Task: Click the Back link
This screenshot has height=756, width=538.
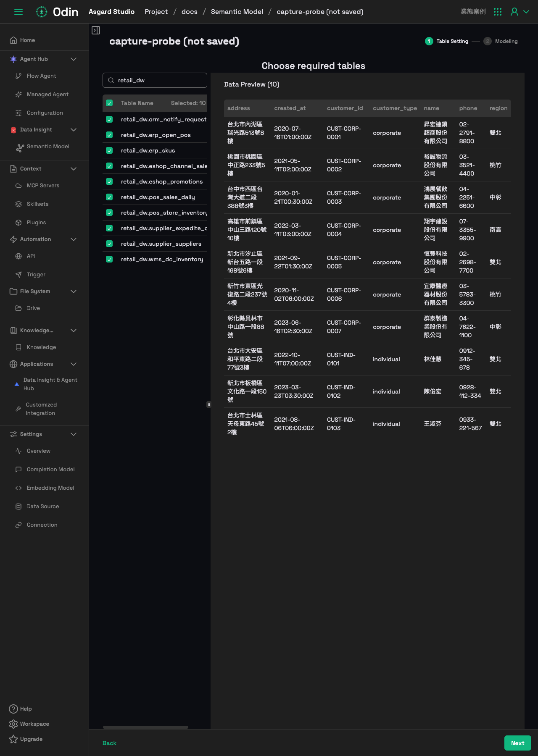Action: [109, 743]
